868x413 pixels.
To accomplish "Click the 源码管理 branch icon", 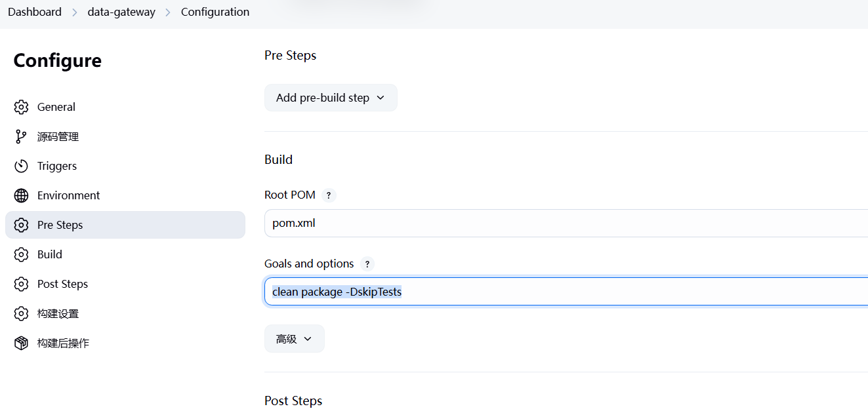I will [x=21, y=136].
